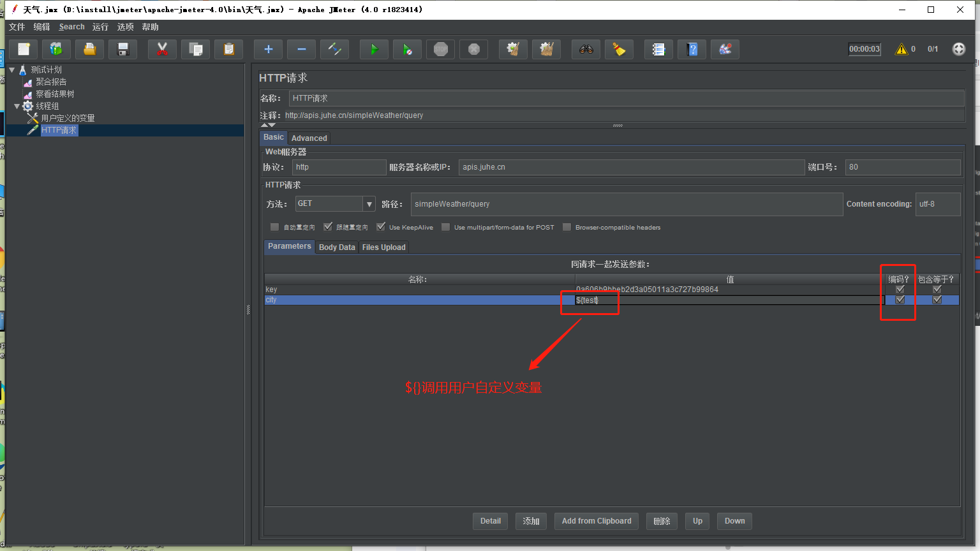Open the 运行 menu
The image size is (980, 551).
click(100, 27)
